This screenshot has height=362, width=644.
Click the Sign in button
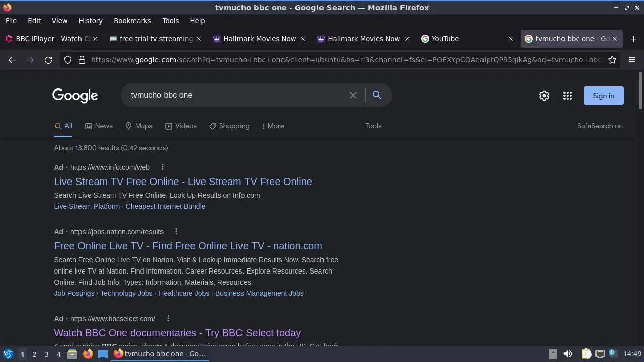point(603,96)
